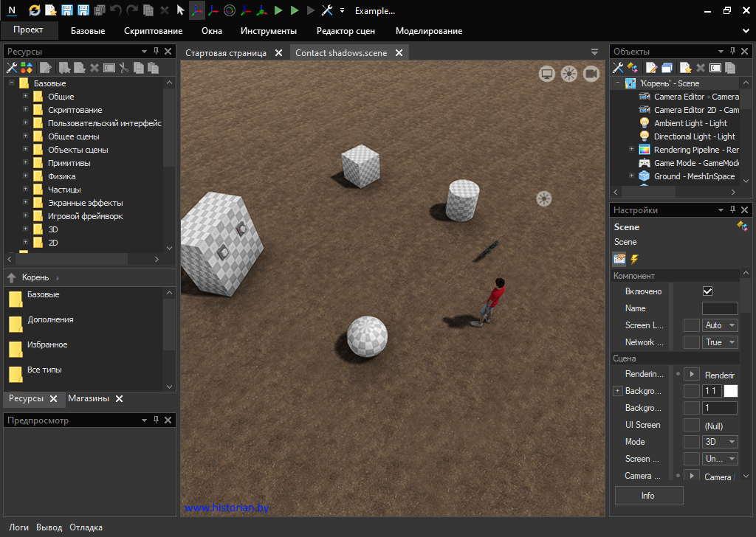The height and width of the screenshot is (537, 756).
Task: Switch to the Стартовая страница tab
Action: (x=226, y=53)
